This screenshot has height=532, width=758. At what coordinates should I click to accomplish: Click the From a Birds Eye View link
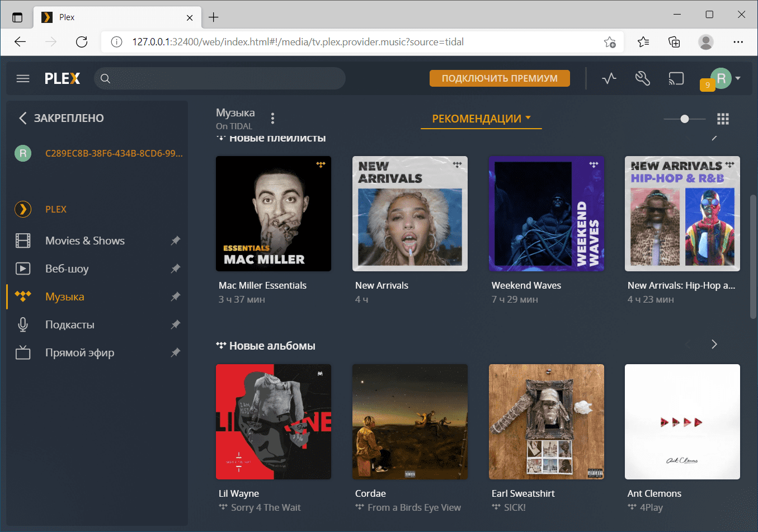[x=415, y=507]
